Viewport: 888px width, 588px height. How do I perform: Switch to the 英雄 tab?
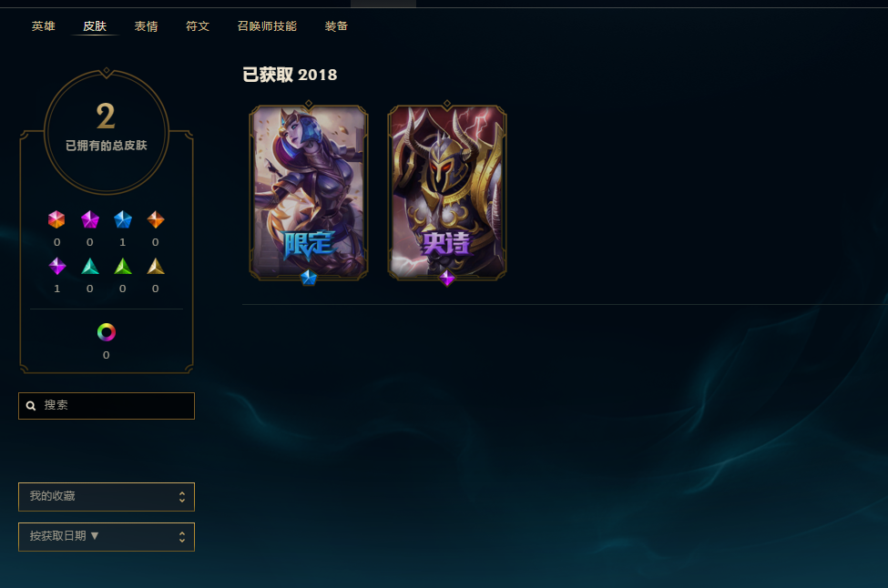click(44, 26)
